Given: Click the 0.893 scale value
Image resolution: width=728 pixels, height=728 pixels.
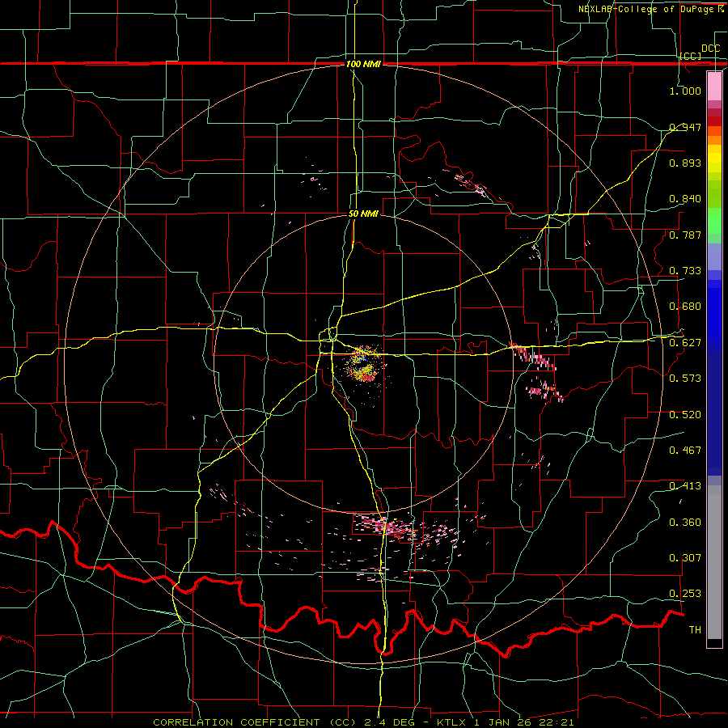Looking at the screenshot, I should tap(685, 163).
